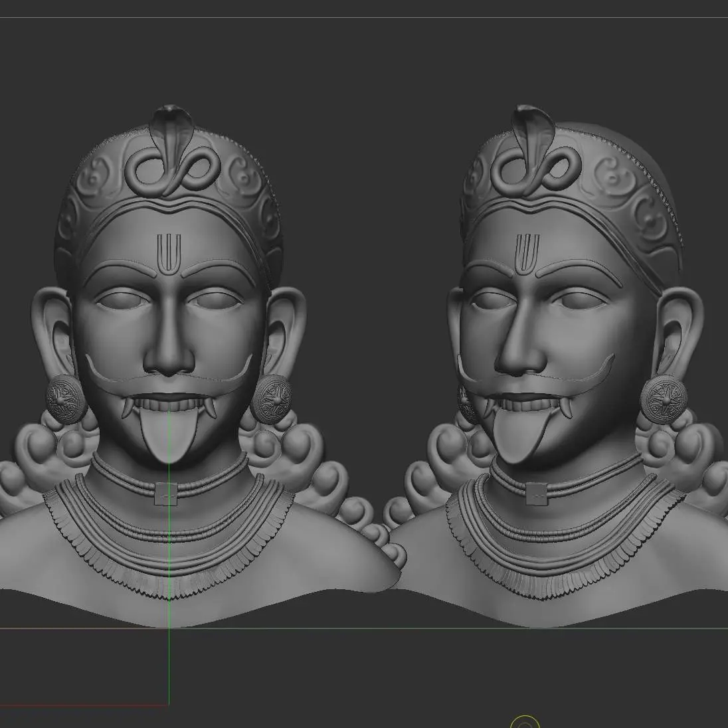The height and width of the screenshot is (728, 728).
Task: Click the nose of the front-view bust
Action: pos(169,353)
